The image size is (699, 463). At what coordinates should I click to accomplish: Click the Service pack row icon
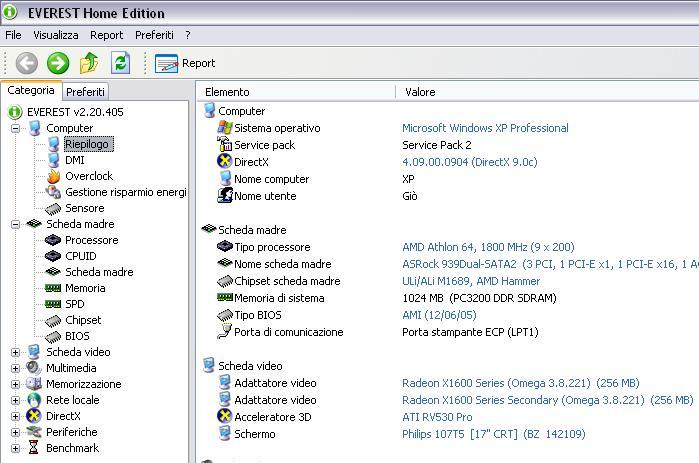[x=225, y=144]
